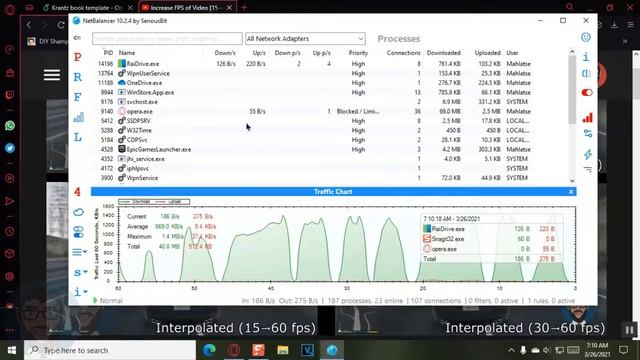Screen dimensions: 640x360
Task: Open Microsoft Edge from the taskbar
Action: pyautogui.click(x=209, y=350)
